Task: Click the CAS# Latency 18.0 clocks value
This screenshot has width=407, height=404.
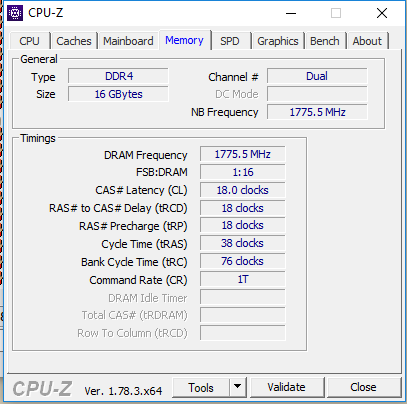Action: click(243, 190)
